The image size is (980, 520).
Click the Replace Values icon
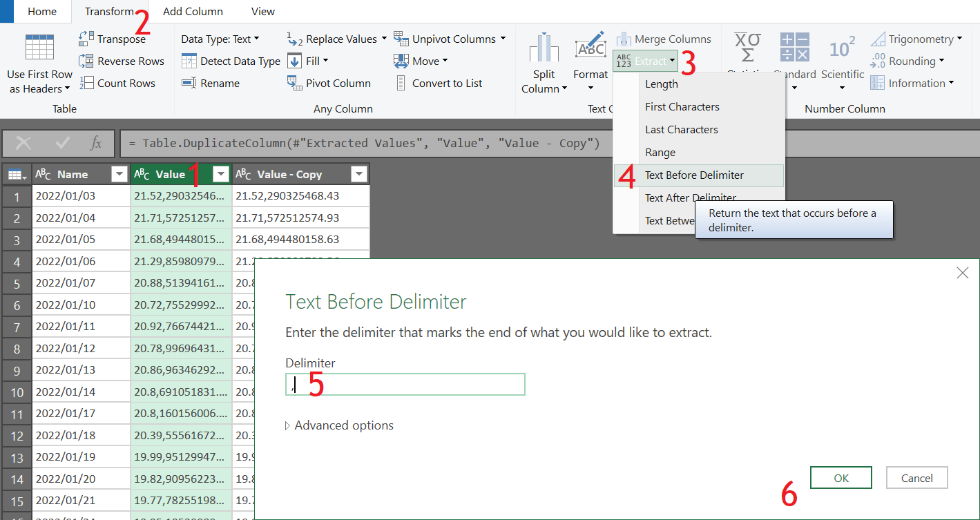[294, 39]
